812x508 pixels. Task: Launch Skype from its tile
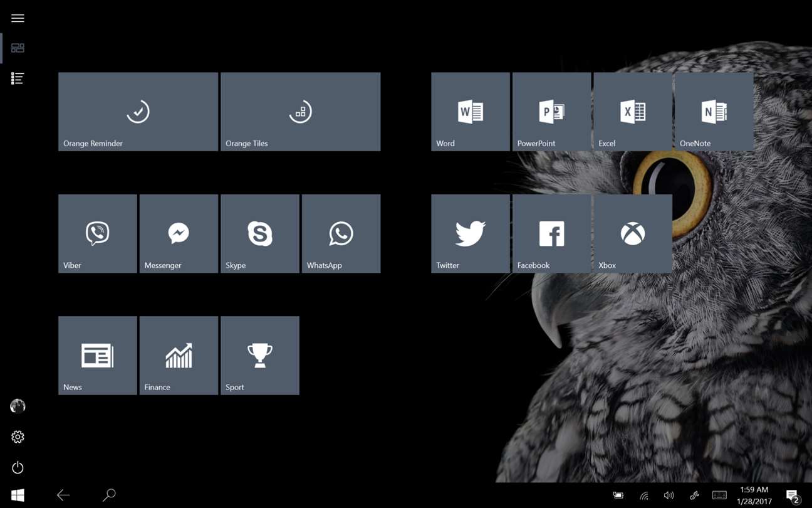[x=259, y=233]
